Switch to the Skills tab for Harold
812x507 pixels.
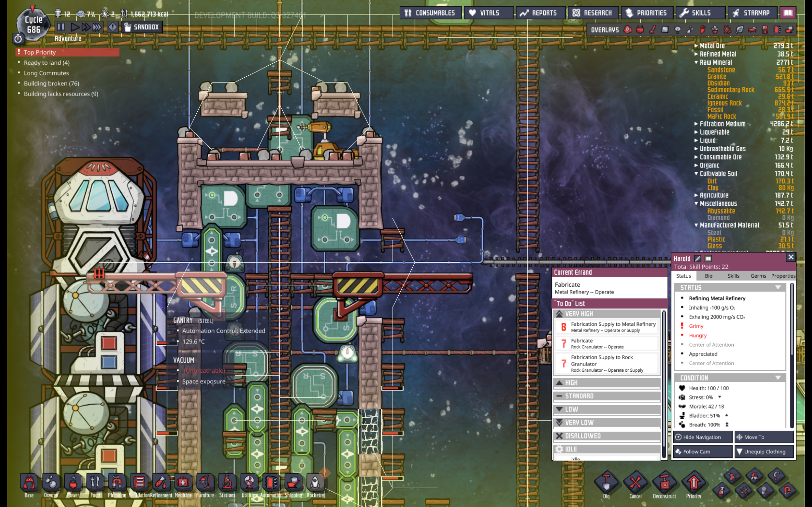[x=733, y=276]
